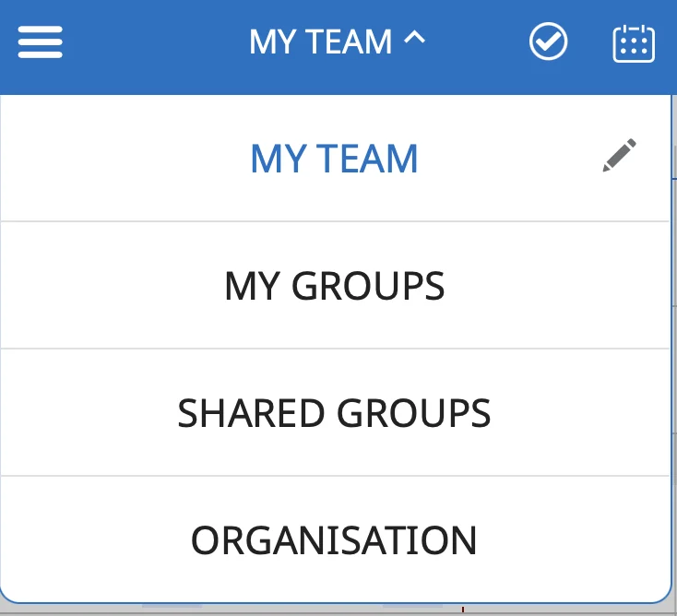Open the MY GROUPS row

(x=335, y=285)
